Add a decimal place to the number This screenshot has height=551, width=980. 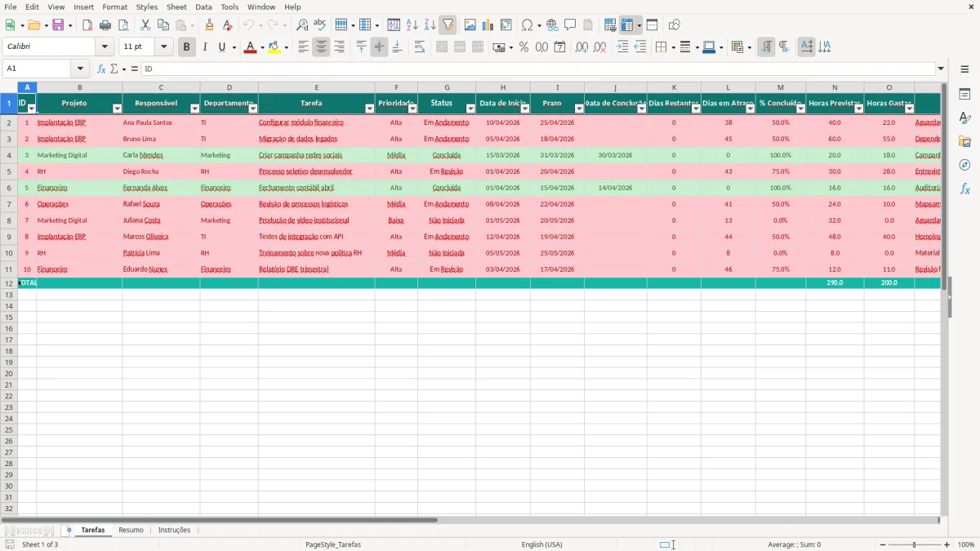(581, 47)
